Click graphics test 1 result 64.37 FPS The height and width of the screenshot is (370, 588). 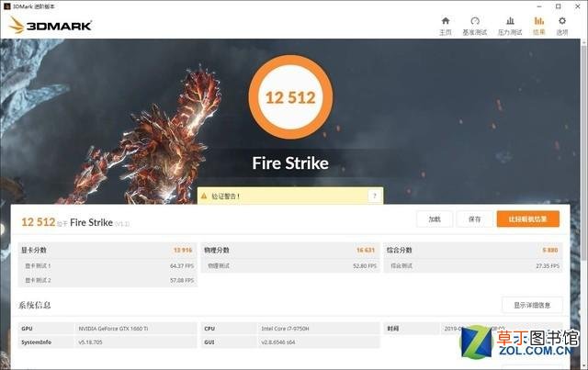(x=182, y=265)
